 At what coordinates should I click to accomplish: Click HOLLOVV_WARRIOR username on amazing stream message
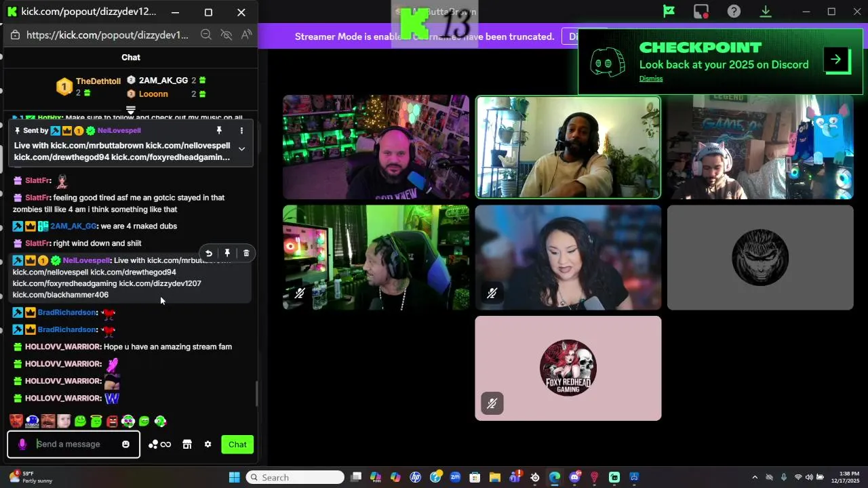pyautogui.click(x=63, y=347)
